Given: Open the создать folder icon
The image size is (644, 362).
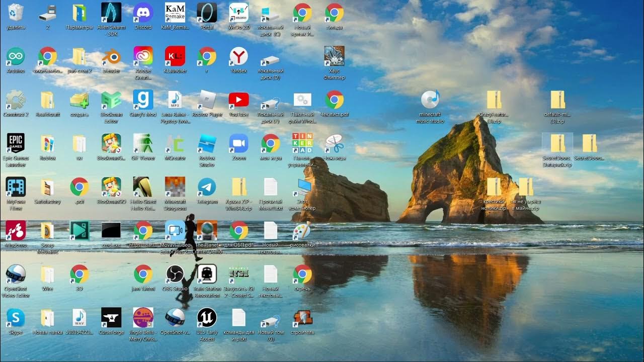Looking at the screenshot, I should (79, 100).
